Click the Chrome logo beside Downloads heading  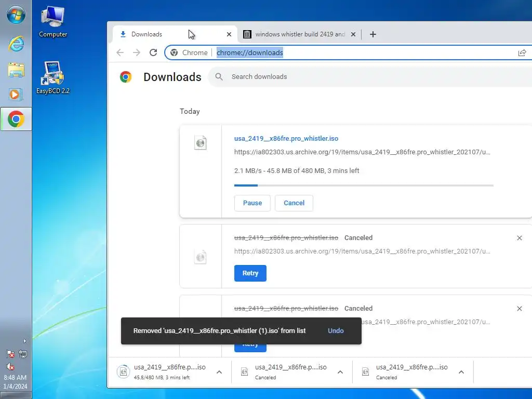(126, 77)
